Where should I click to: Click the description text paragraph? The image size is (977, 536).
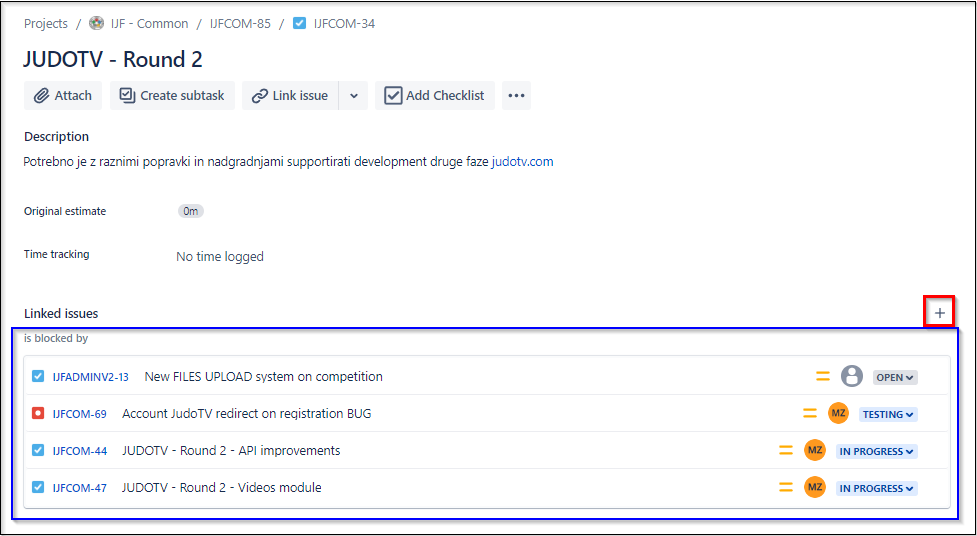click(x=288, y=162)
